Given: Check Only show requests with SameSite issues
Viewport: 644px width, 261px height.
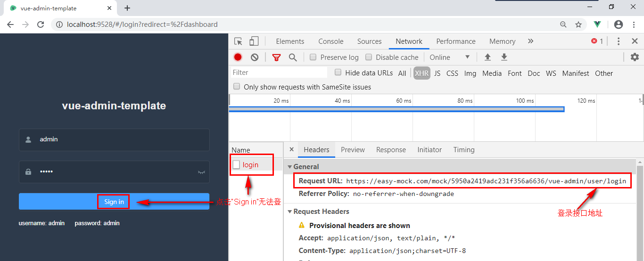Looking at the screenshot, I should tap(236, 87).
